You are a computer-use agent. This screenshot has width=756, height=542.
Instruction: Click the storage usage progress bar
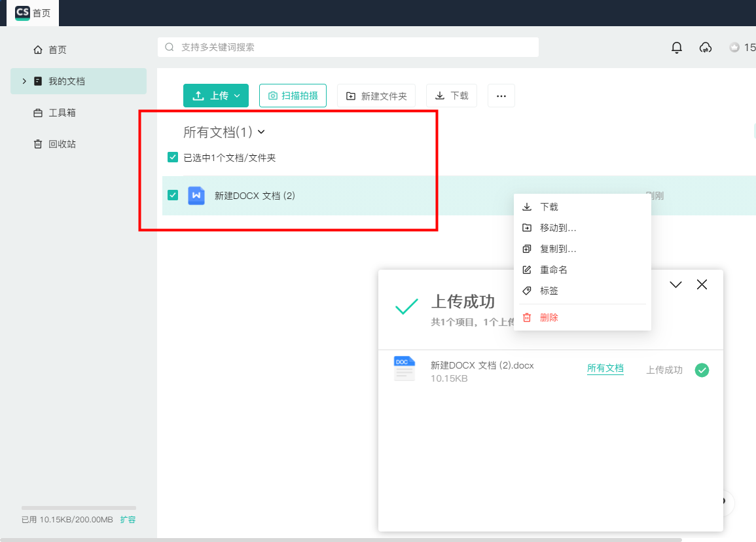click(x=79, y=509)
